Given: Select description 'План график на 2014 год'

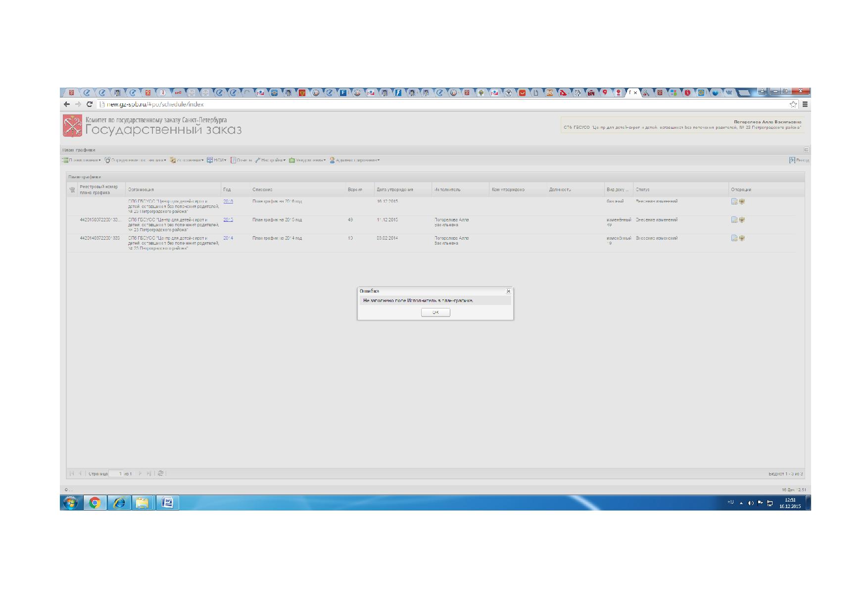Looking at the screenshot, I should point(277,238).
